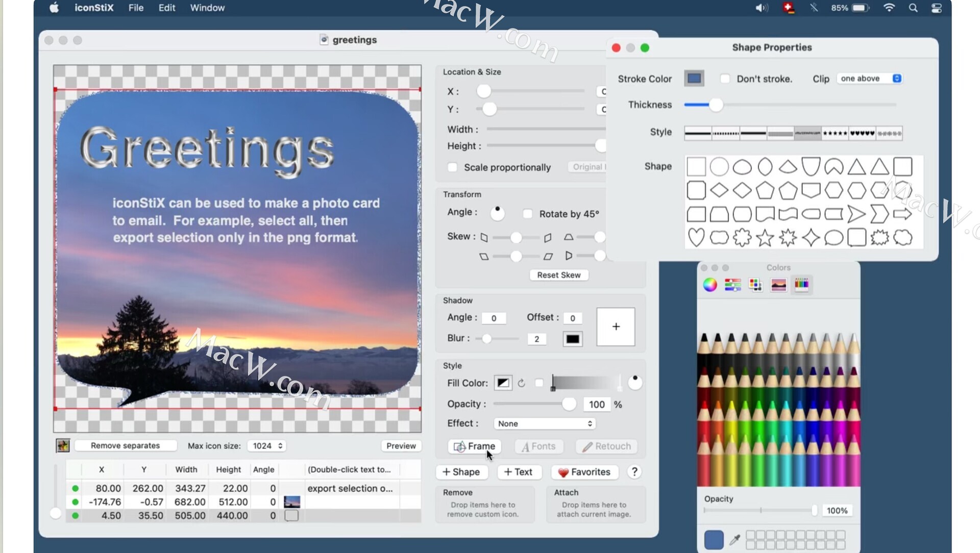Click the Reset Skew button
The height and width of the screenshot is (553, 980).
tap(559, 275)
